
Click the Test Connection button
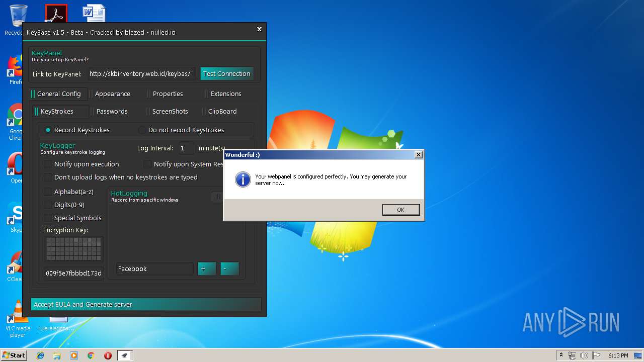pos(227,74)
